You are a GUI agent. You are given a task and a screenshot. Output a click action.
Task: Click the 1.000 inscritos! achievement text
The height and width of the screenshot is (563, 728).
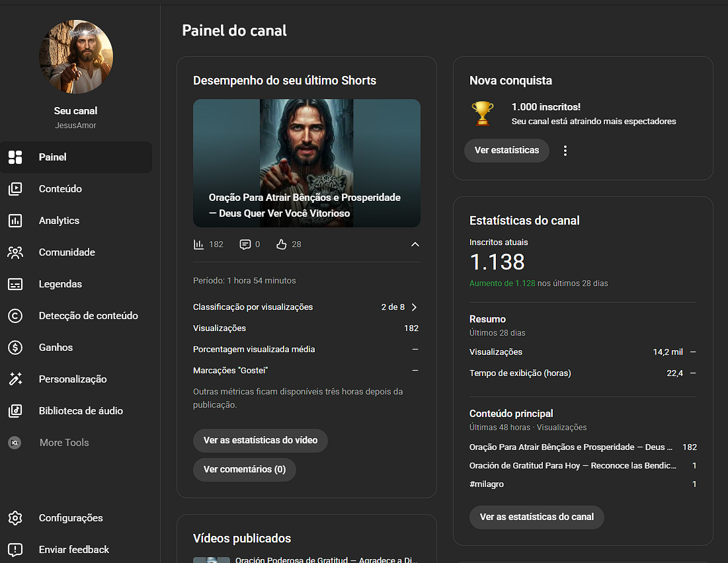(546, 107)
